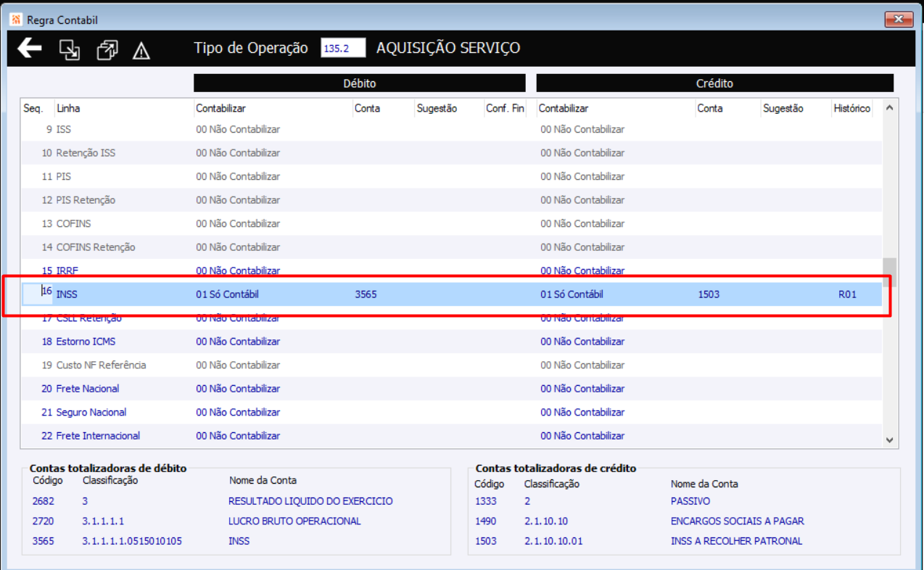Click the scrollbar up arrow in the grid
The image size is (924, 570).
tap(890, 108)
